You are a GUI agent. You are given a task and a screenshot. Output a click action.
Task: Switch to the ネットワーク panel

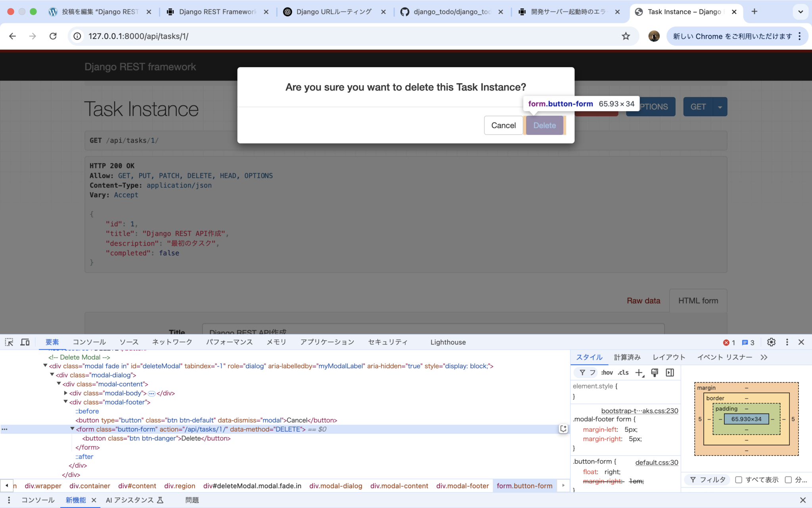pos(172,342)
